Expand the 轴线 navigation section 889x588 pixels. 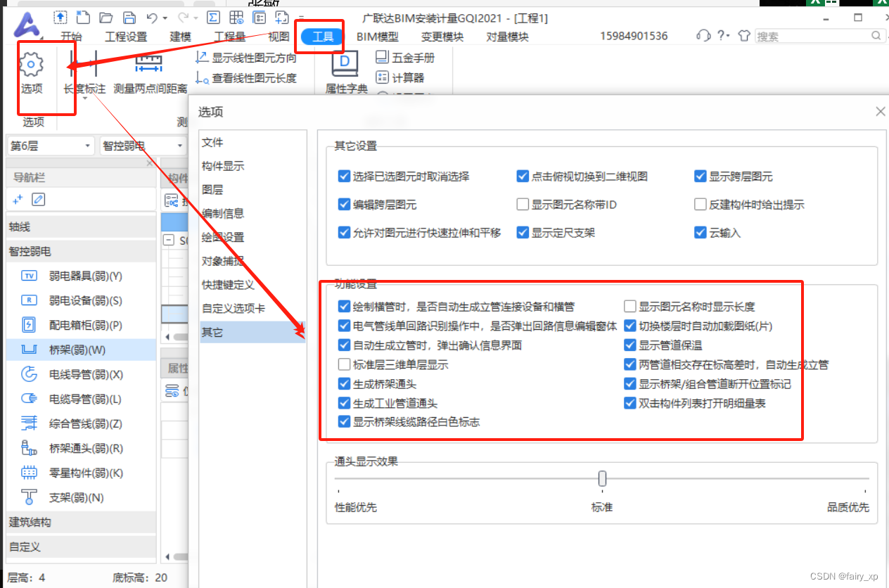pos(81,227)
